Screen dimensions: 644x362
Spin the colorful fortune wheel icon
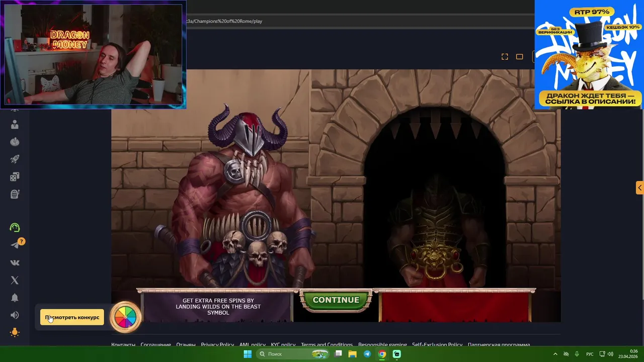tap(125, 317)
